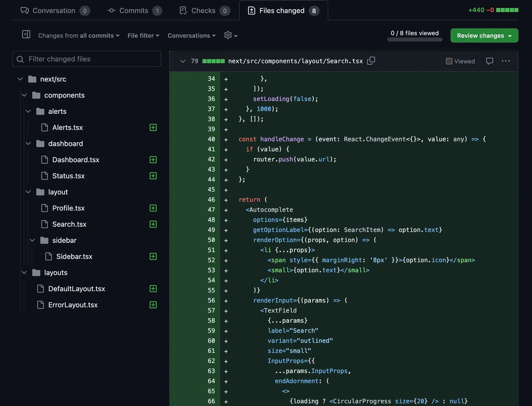Collapse the components folder
This screenshot has height=406, width=532.
click(24, 95)
